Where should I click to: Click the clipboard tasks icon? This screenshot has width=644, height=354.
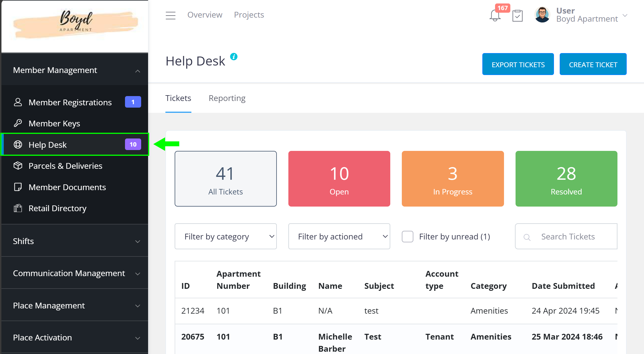pyautogui.click(x=517, y=16)
